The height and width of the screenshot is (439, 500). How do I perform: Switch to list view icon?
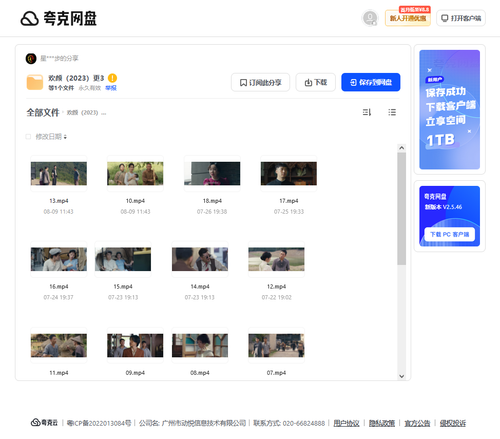coord(392,112)
